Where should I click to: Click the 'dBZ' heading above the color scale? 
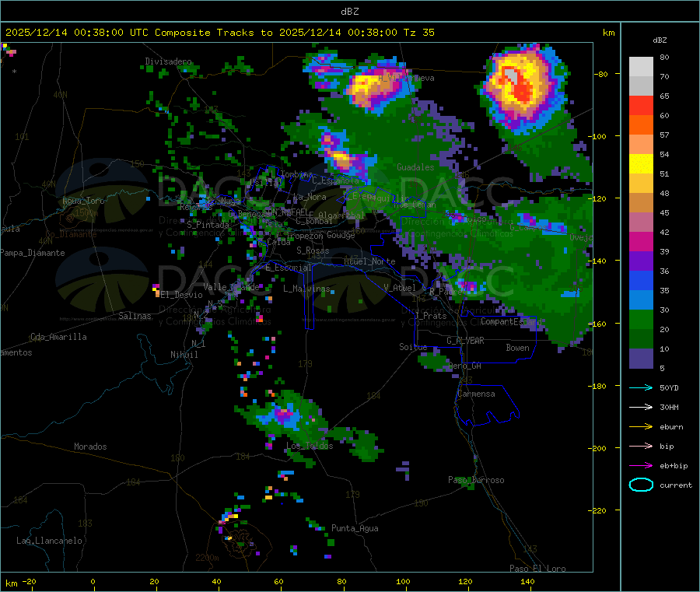point(660,40)
